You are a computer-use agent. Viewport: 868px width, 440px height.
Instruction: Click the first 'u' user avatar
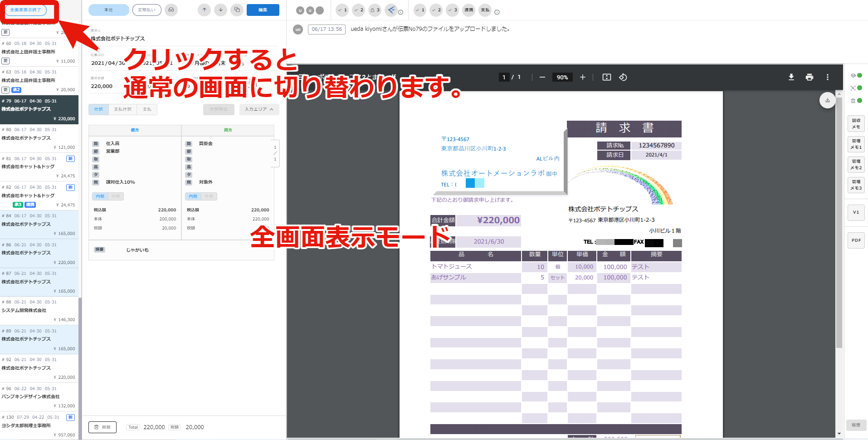(300, 10)
